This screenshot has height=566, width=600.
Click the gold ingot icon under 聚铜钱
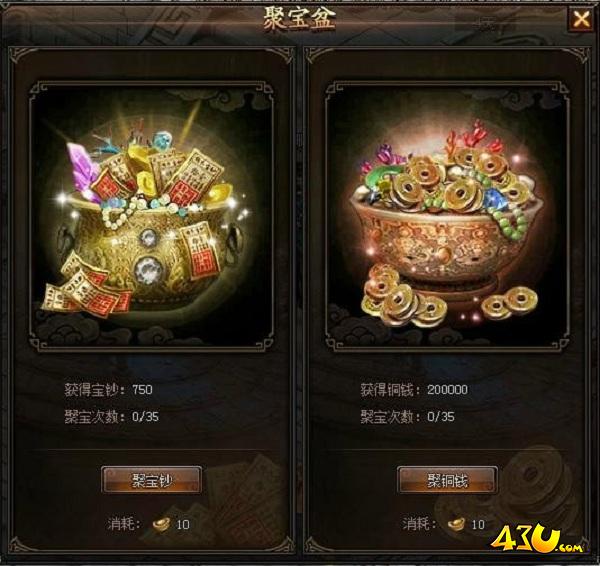[x=457, y=524]
